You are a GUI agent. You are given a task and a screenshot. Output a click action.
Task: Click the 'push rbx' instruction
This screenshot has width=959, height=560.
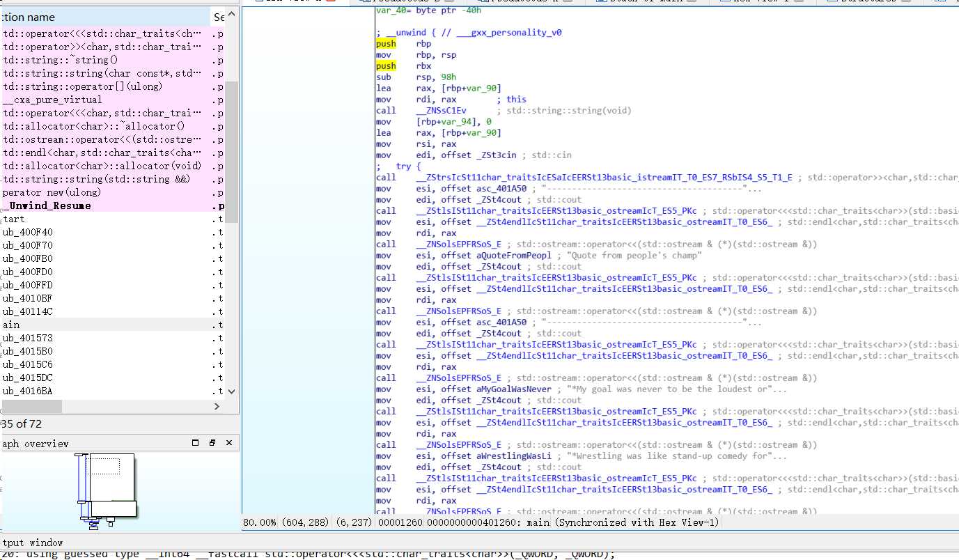coord(404,66)
